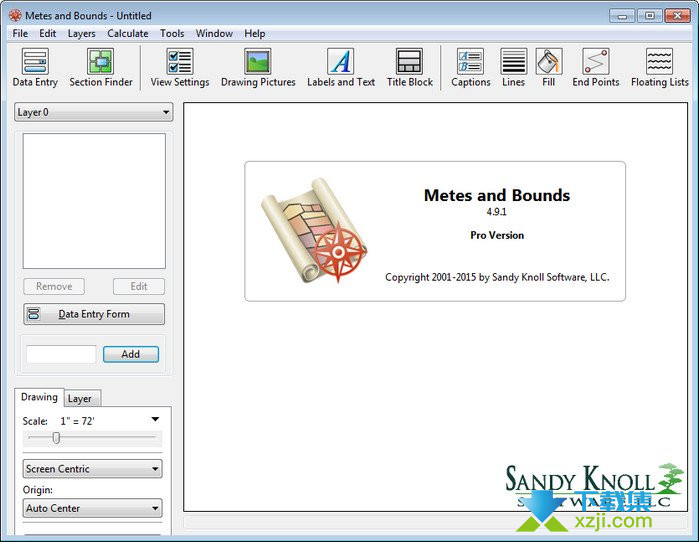Expand the Screen Centric dropdown
The image size is (699, 542).
pos(92,469)
